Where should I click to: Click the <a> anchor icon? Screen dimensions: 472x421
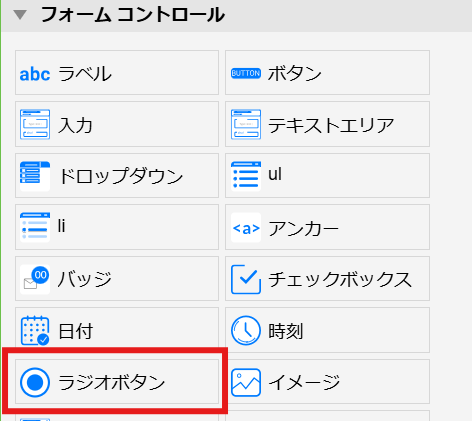click(246, 228)
